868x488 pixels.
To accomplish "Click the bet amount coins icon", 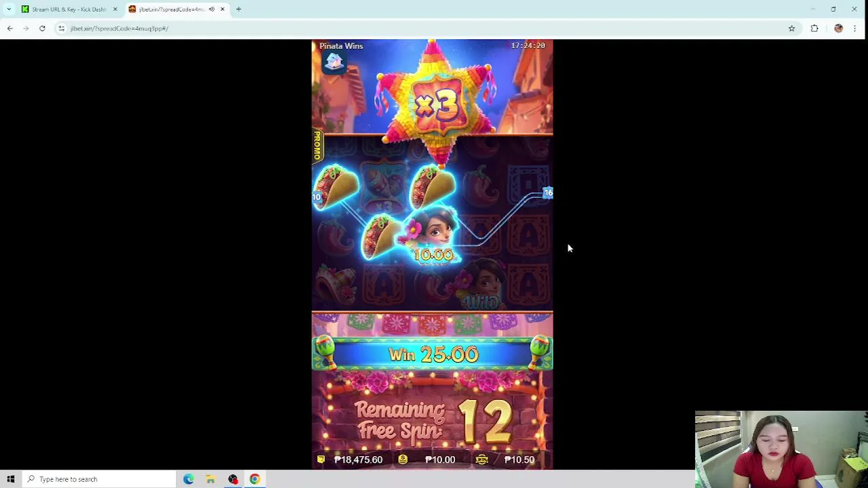I will [x=403, y=460].
